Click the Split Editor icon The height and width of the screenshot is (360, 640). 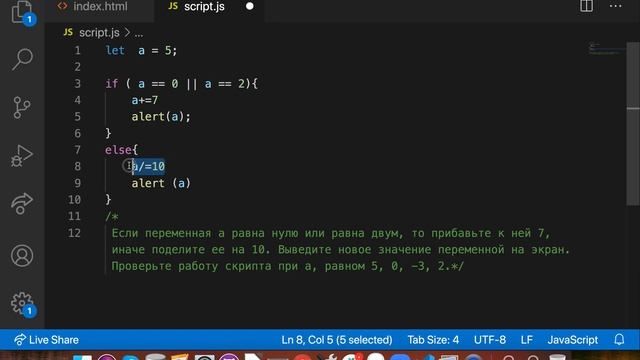(x=587, y=6)
